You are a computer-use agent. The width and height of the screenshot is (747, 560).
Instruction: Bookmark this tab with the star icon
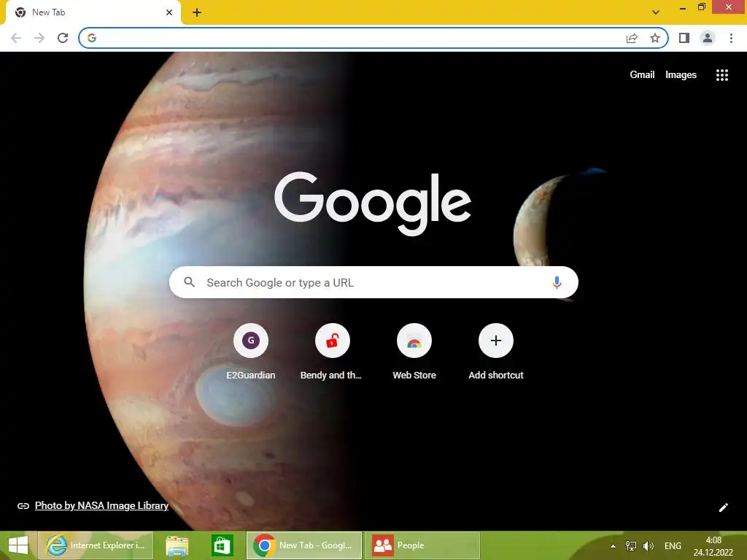click(655, 38)
